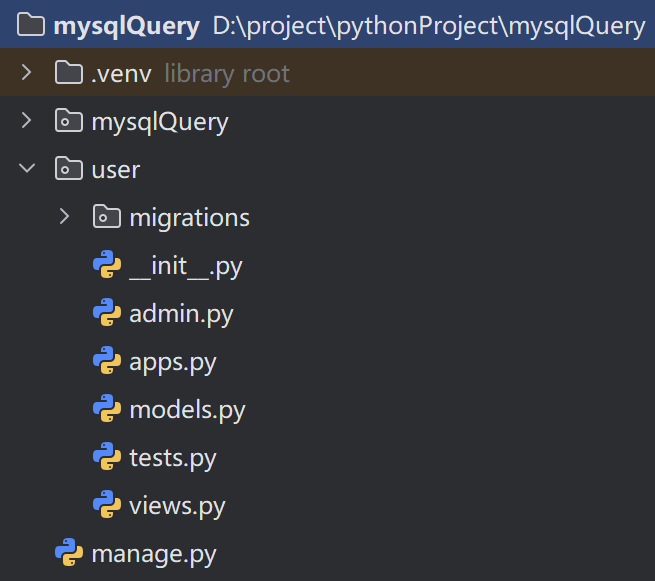Image resolution: width=655 pixels, height=581 pixels.
Task: Click the Python icon next to models.py
Action: click(107, 409)
